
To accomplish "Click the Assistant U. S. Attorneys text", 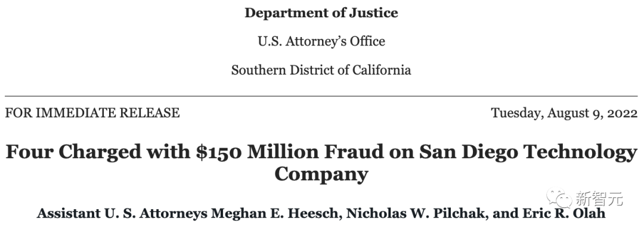I will (122, 213).
